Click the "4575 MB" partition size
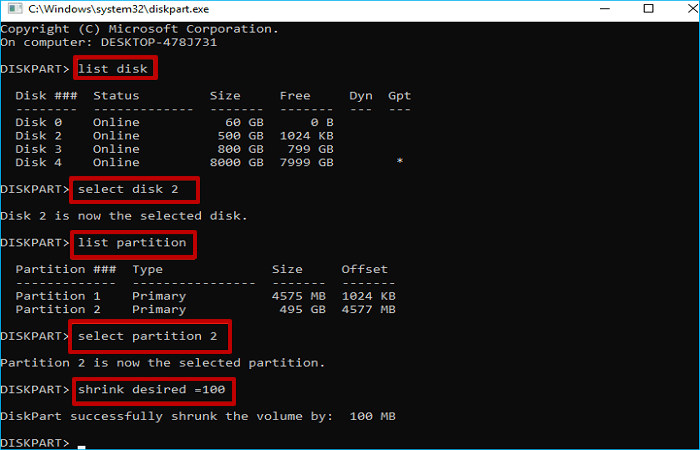Viewport: 700px width, 450px height. point(299,296)
